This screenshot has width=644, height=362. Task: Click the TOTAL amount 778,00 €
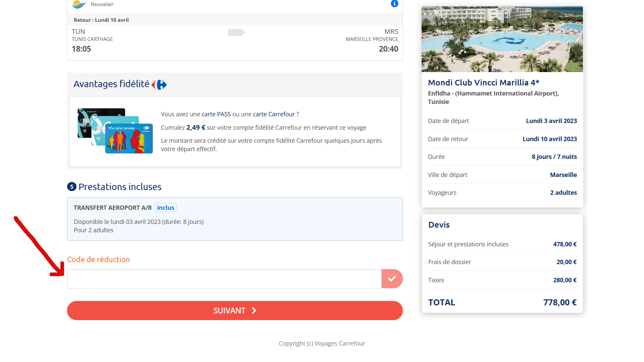[x=560, y=302]
